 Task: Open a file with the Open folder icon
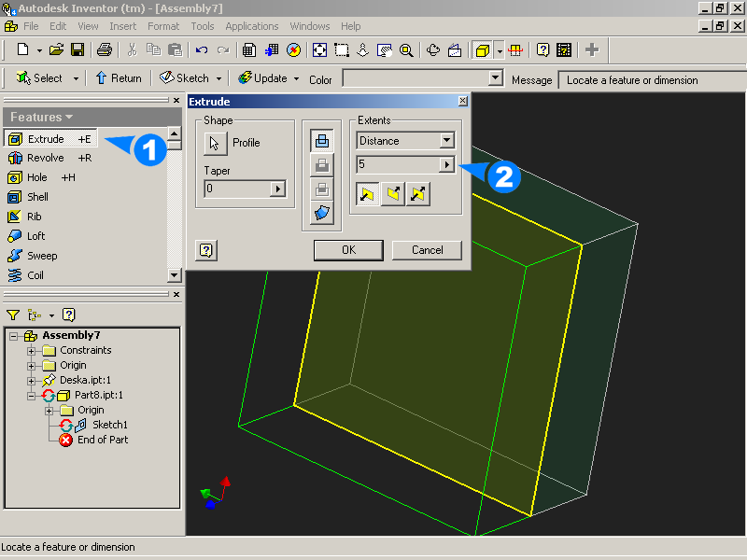pyautogui.click(x=56, y=49)
